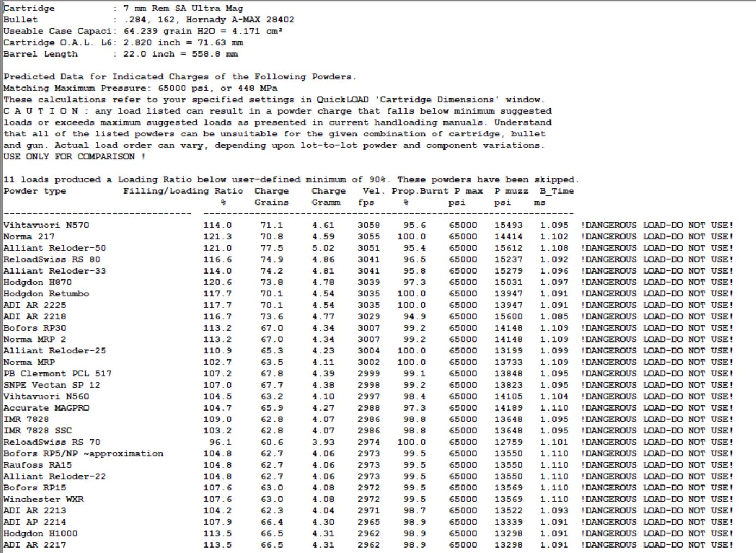Click the Winchester WXR powder name
Image resolution: width=756 pixels, height=553 pixels.
coord(43,499)
